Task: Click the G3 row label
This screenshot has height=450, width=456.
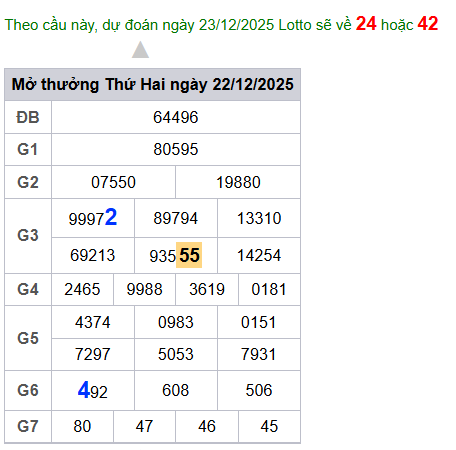Action: click(28, 235)
